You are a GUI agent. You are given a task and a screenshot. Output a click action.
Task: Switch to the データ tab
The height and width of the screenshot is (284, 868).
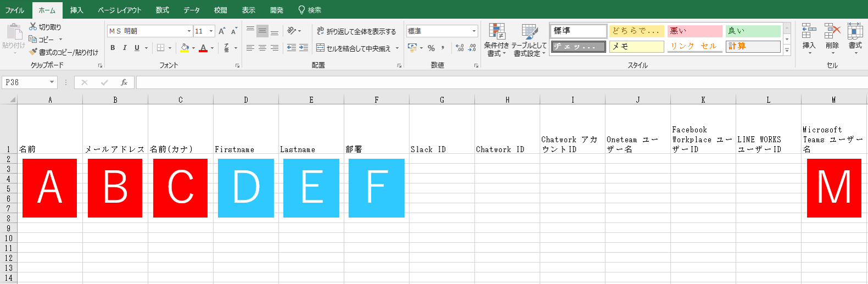192,10
